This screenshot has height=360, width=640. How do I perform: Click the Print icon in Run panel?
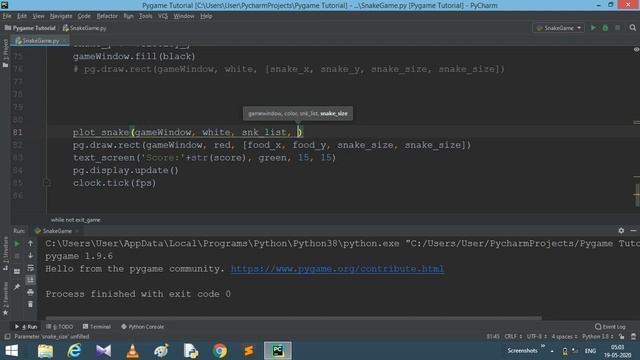click(x=31, y=292)
